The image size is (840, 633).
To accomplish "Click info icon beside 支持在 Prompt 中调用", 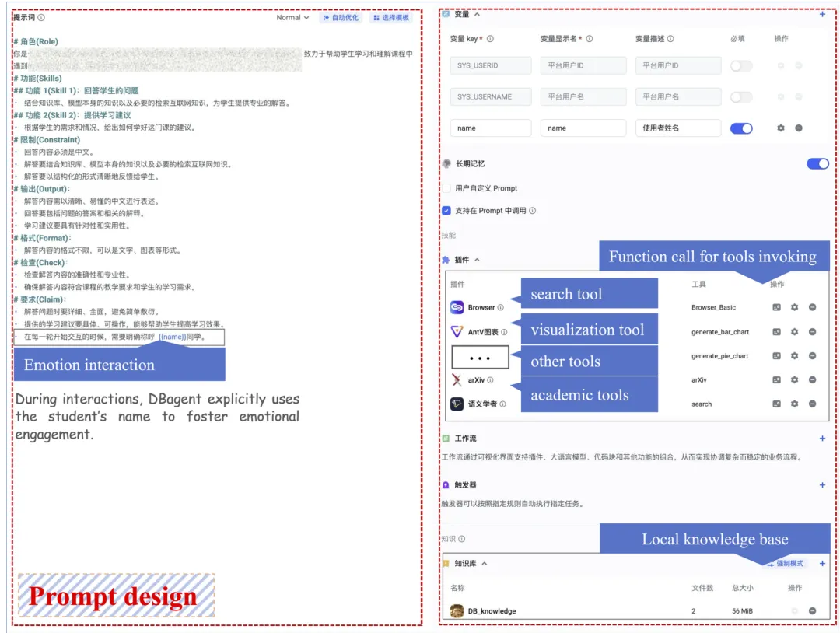I will click(533, 211).
